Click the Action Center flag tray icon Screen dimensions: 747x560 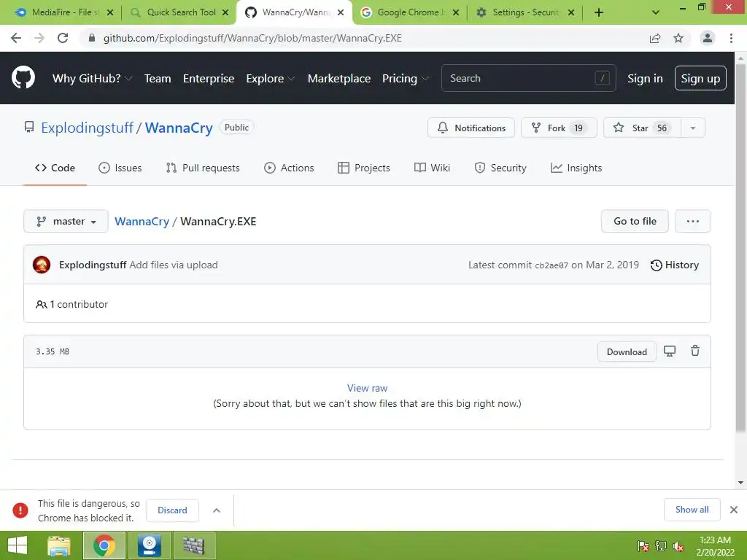point(643,546)
